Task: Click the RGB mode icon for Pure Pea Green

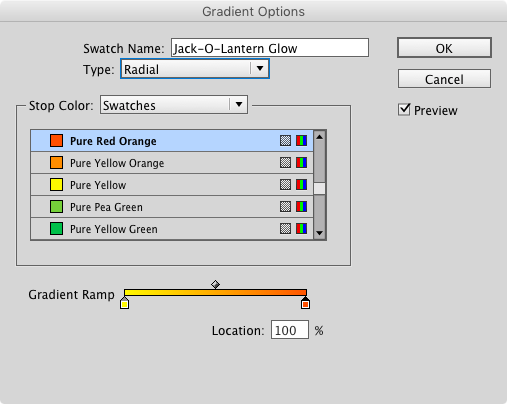Action: coord(301,207)
